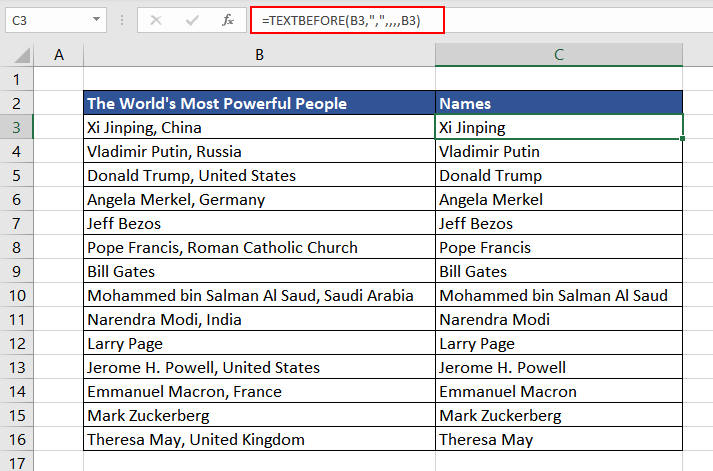Click cell 'Mohammed bin Salman Al Saud, Saudi Arabia'
Screen dimensions: 713x471
point(259,295)
